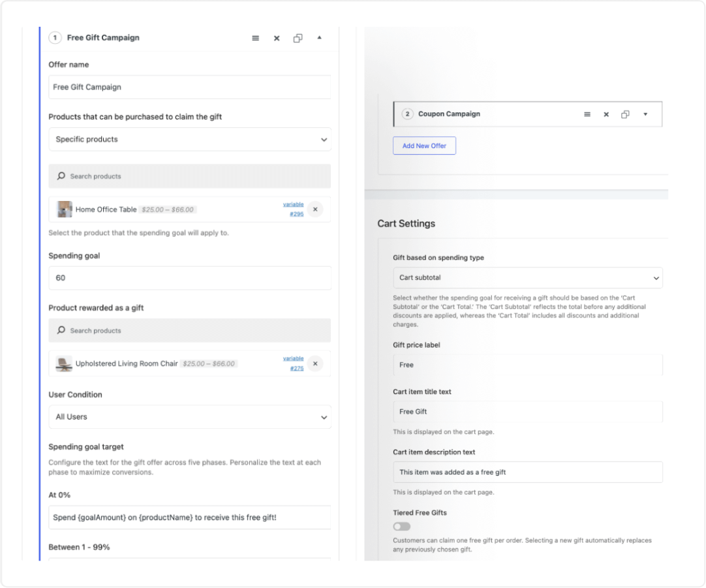The width and height of the screenshot is (706, 588).
Task: Click the Coupon Campaign title text
Action: (x=449, y=114)
